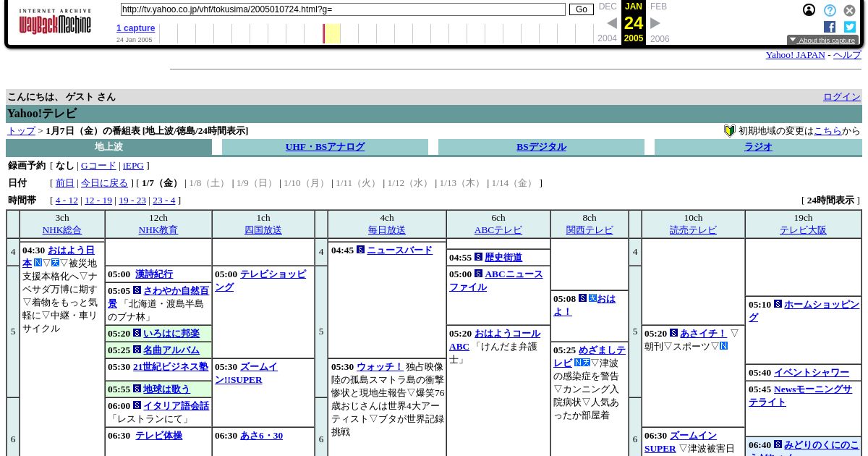Go to next capture arrow
The image size is (868, 456).
click(x=655, y=23)
